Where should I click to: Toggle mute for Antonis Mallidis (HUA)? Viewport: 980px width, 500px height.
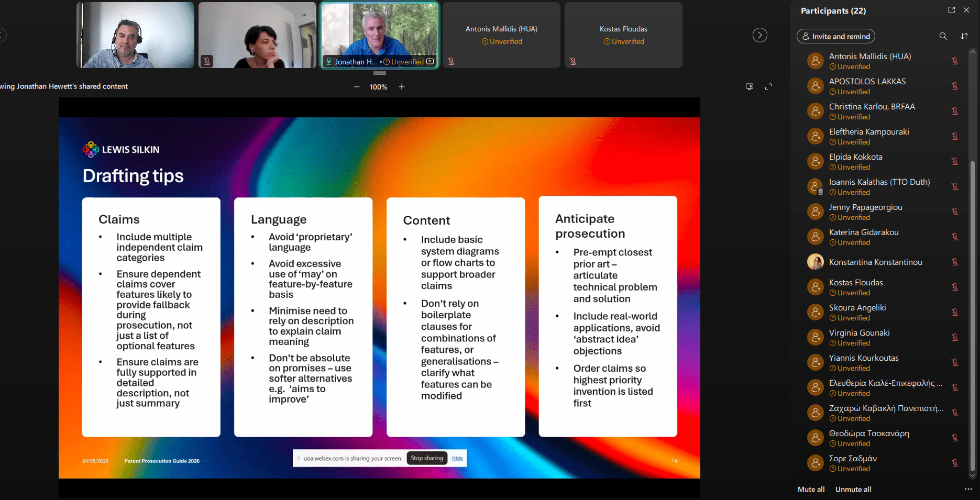pos(955,61)
